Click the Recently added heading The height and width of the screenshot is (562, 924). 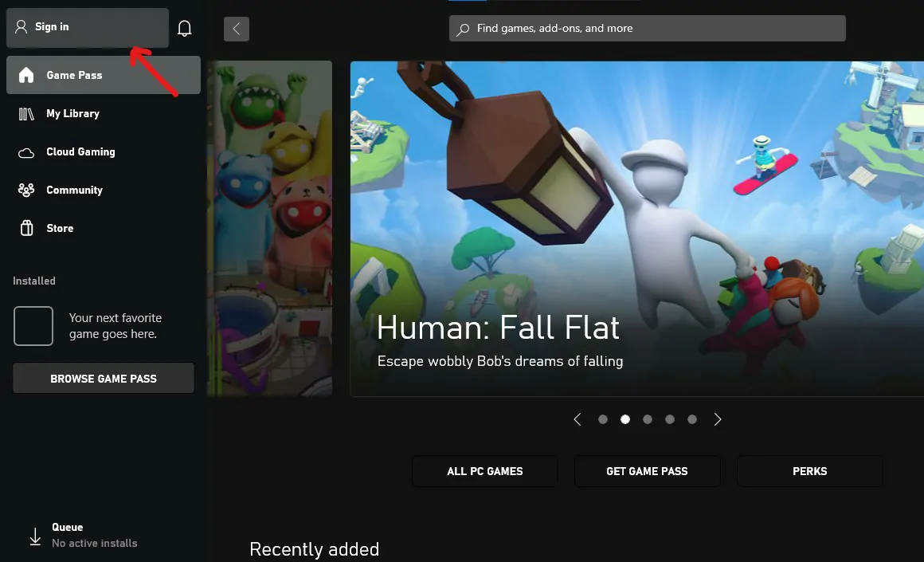pyautogui.click(x=314, y=549)
